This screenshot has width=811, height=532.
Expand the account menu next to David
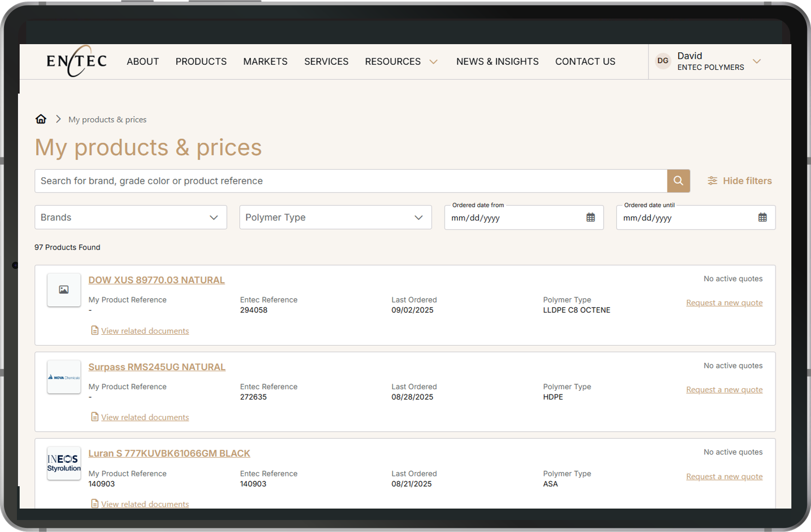(757, 61)
